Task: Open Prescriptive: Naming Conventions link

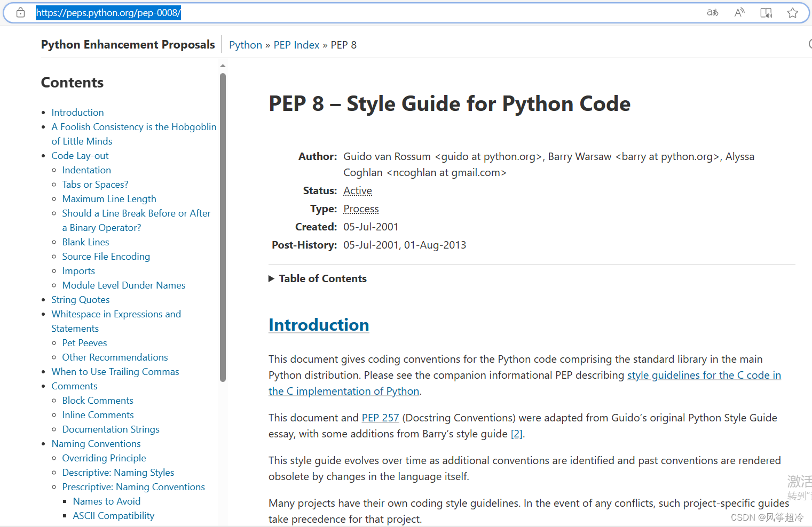Action: (x=133, y=487)
